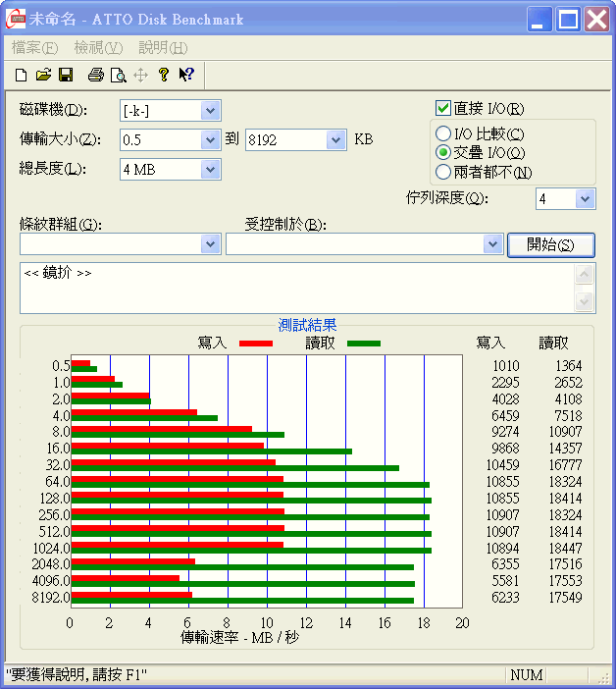This screenshot has height=689, width=616.
Task: Expand the 受控制於 dropdown
Action: tap(492, 243)
